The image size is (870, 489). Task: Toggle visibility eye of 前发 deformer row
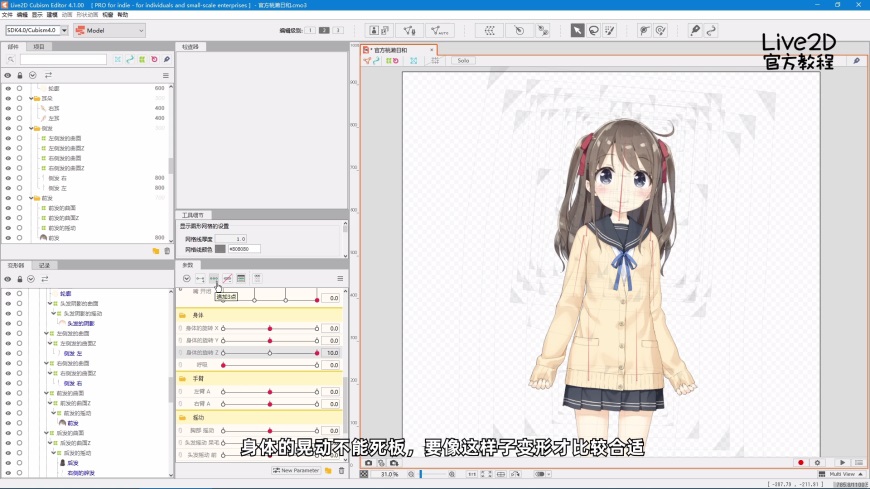8,423
